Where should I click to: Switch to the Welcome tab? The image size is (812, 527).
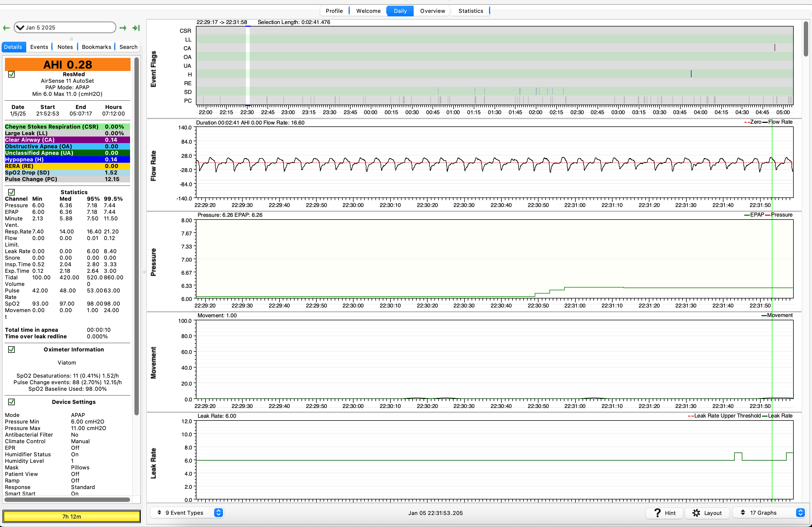point(368,11)
